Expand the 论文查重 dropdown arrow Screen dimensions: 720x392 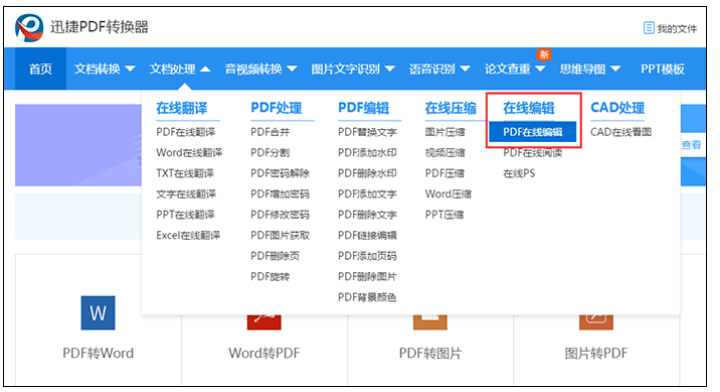[x=540, y=69]
